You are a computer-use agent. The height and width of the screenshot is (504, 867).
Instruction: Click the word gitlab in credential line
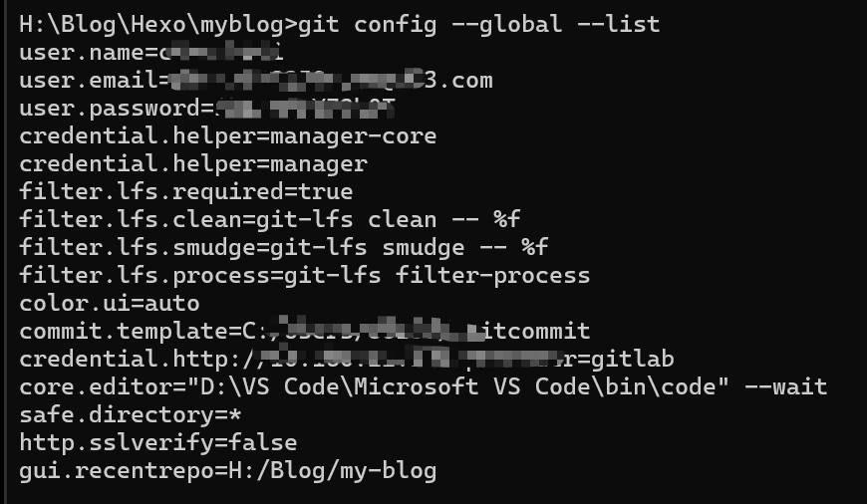point(633,359)
